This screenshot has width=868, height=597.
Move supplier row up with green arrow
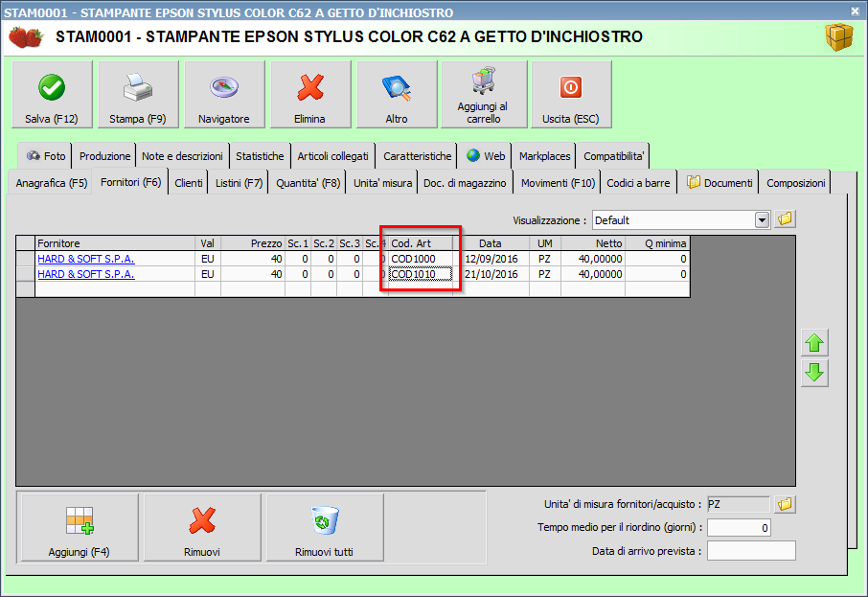tap(814, 343)
